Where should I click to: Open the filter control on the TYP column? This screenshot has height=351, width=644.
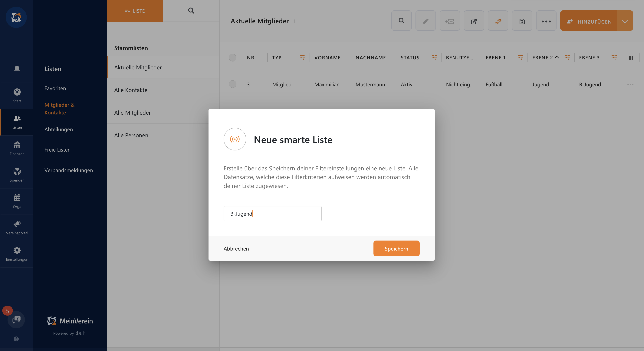[303, 57]
